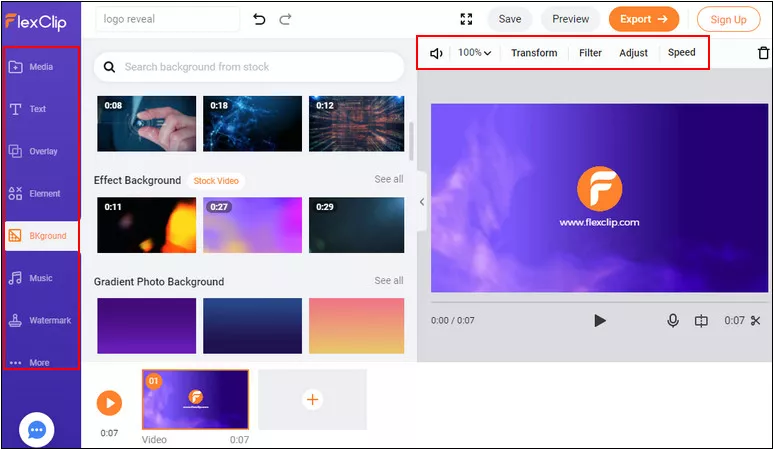Redo the last action
Image resolution: width=774 pixels, height=450 pixels.
[x=285, y=19]
